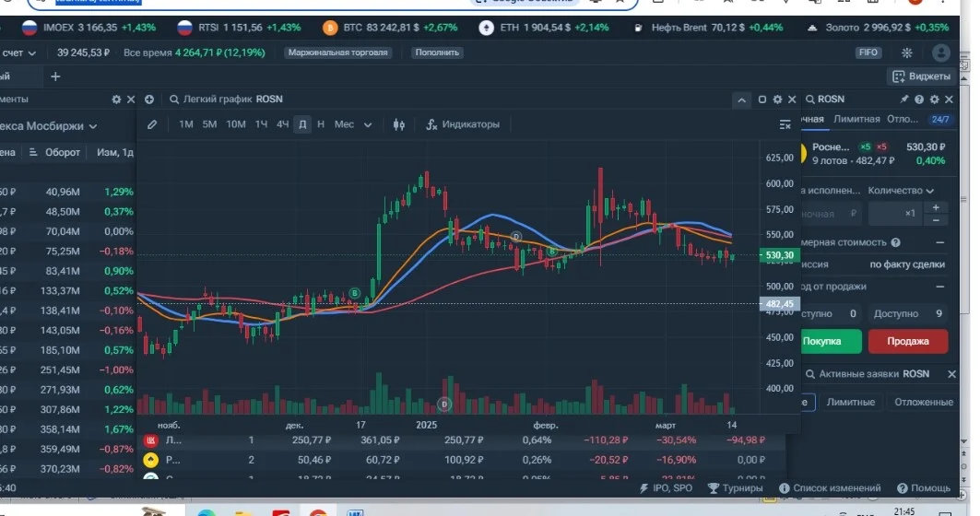Toggle the light and dark theme sun icon

[907, 53]
